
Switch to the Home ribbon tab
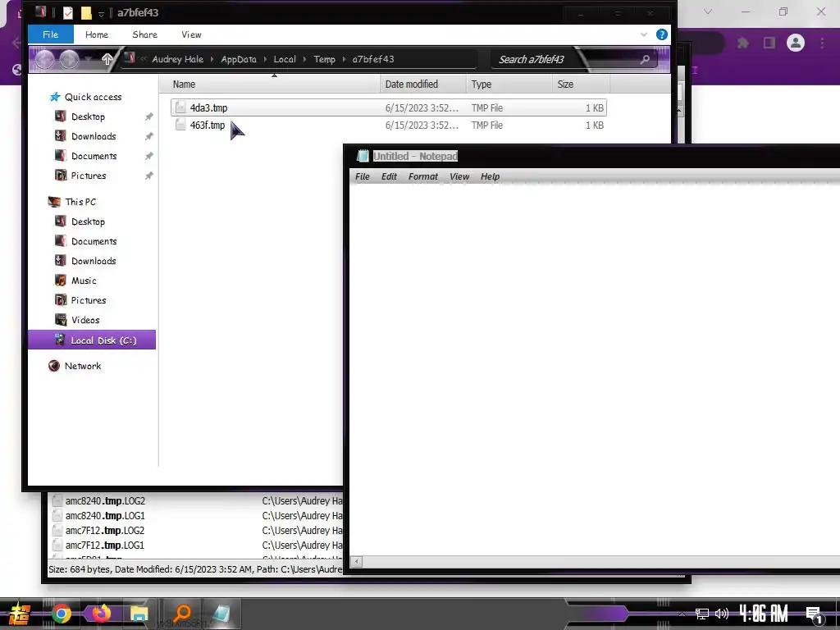click(x=97, y=34)
